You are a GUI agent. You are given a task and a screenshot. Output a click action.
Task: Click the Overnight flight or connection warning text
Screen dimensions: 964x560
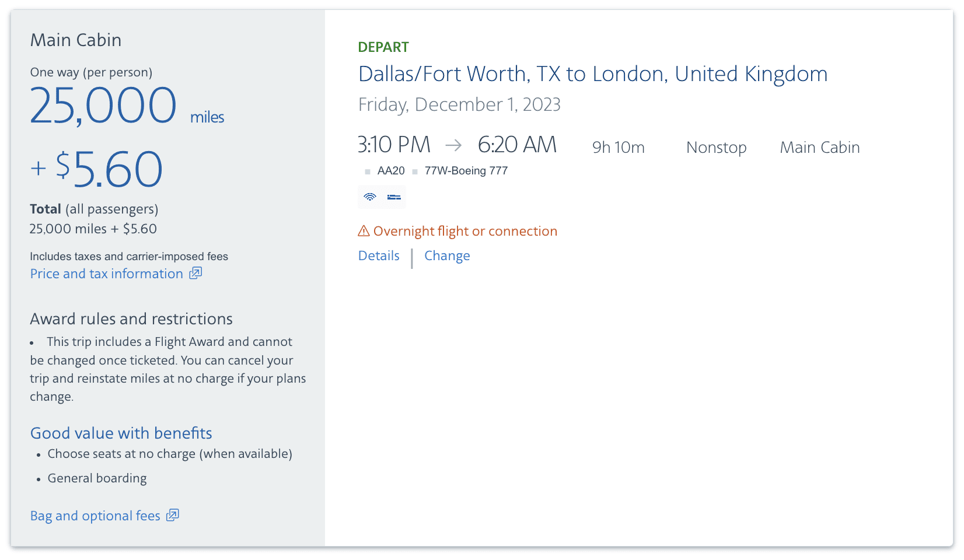[465, 231]
